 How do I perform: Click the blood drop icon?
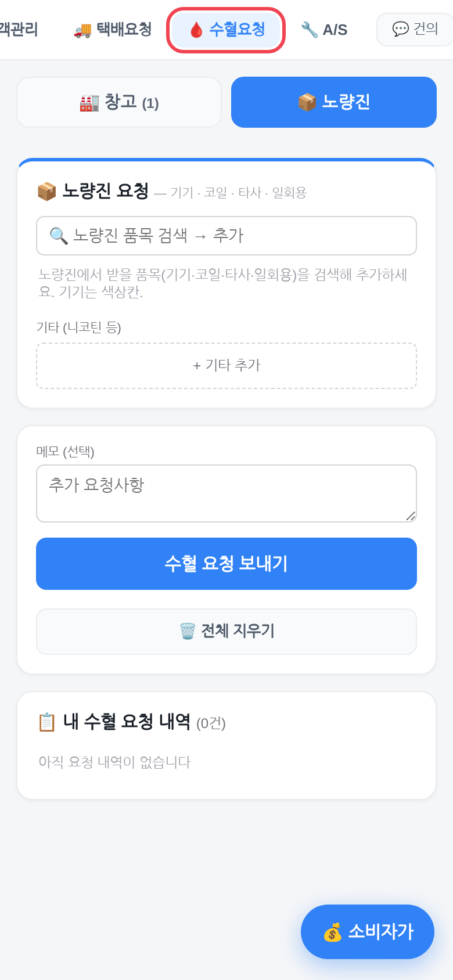196,30
